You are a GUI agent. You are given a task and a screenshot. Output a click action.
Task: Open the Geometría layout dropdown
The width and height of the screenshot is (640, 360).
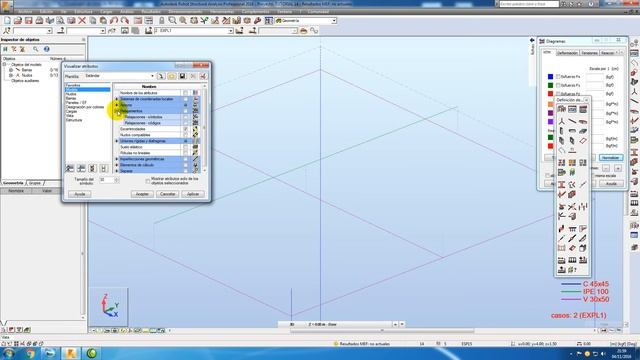[334, 20]
